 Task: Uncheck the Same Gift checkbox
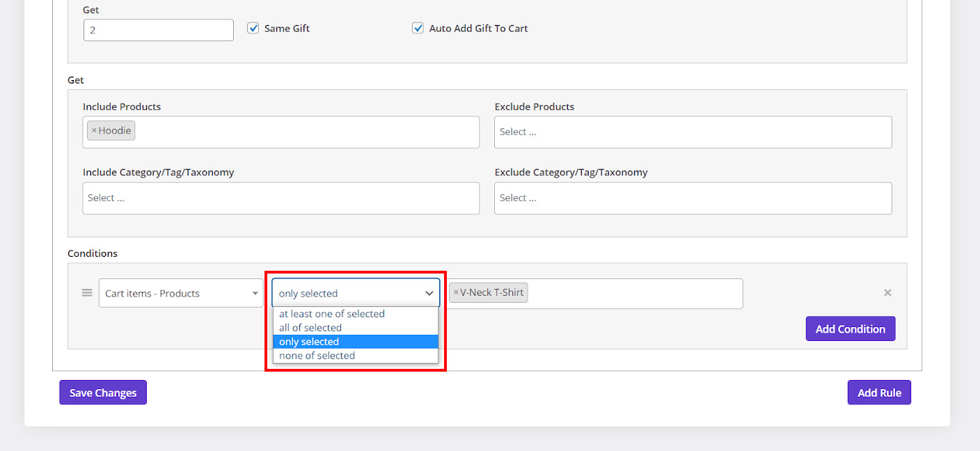coord(253,29)
